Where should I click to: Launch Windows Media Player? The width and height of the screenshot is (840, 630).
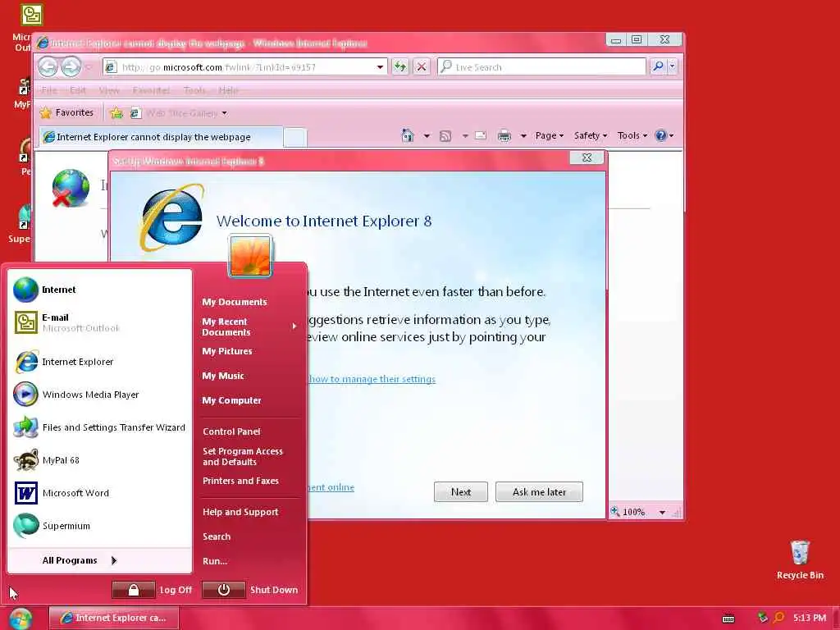(x=100, y=395)
